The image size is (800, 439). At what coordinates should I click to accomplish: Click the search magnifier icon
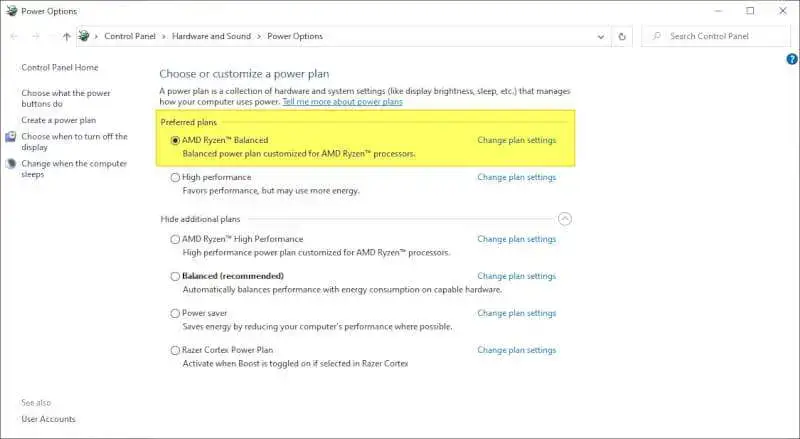click(657, 36)
